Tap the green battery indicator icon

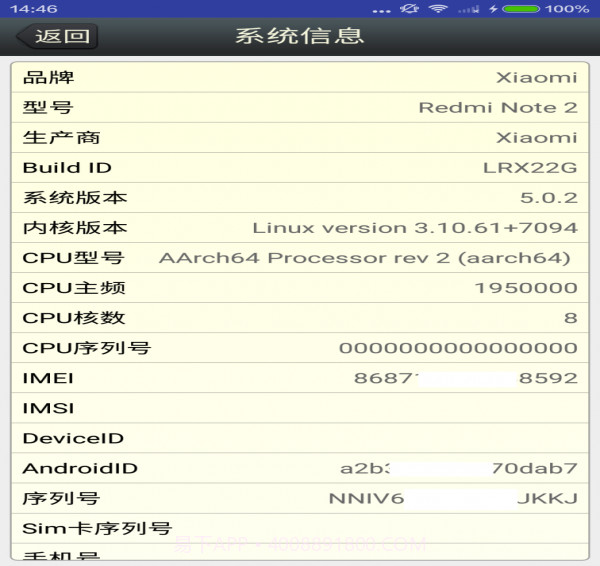[x=521, y=9]
